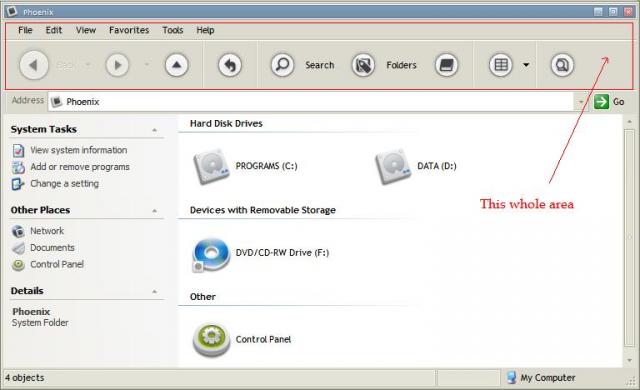640x390 pixels.
Task: Click the green Go arrow icon
Action: click(601, 102)
